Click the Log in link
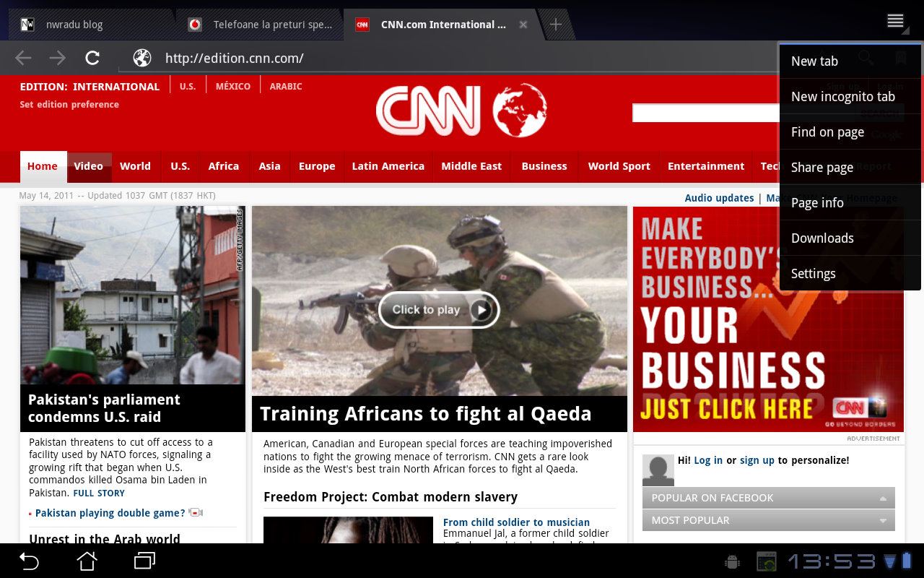Viewport: 924px width, 578px height. (708, 460)
